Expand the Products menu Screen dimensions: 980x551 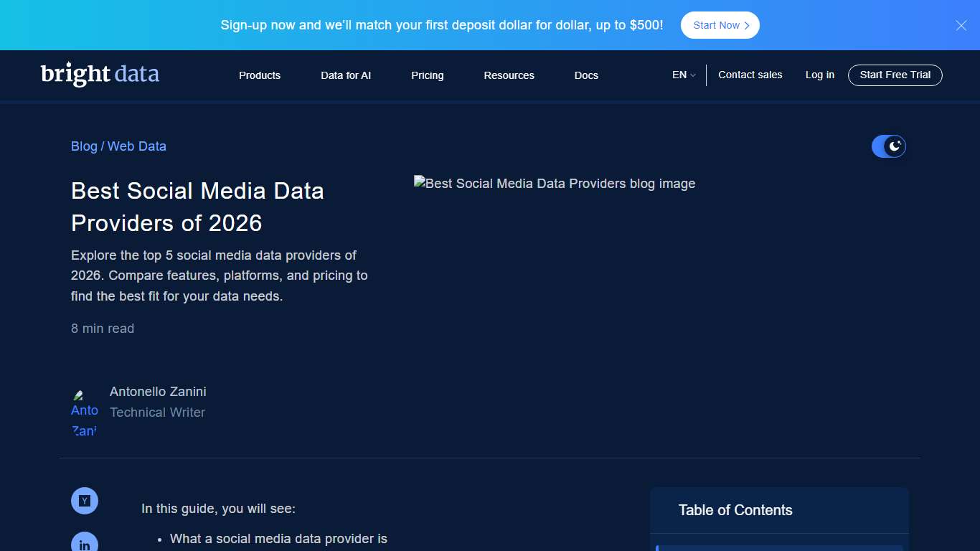[260, 75]
